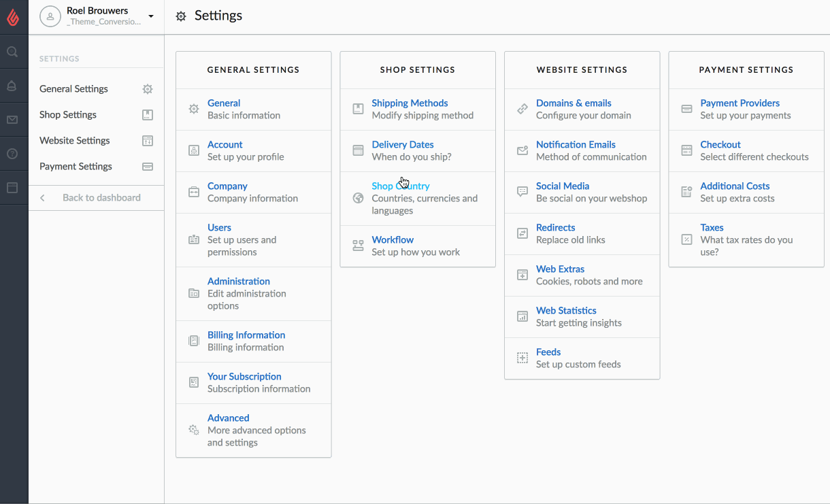
Task: Open the Administration link
Action: (239, 282)
